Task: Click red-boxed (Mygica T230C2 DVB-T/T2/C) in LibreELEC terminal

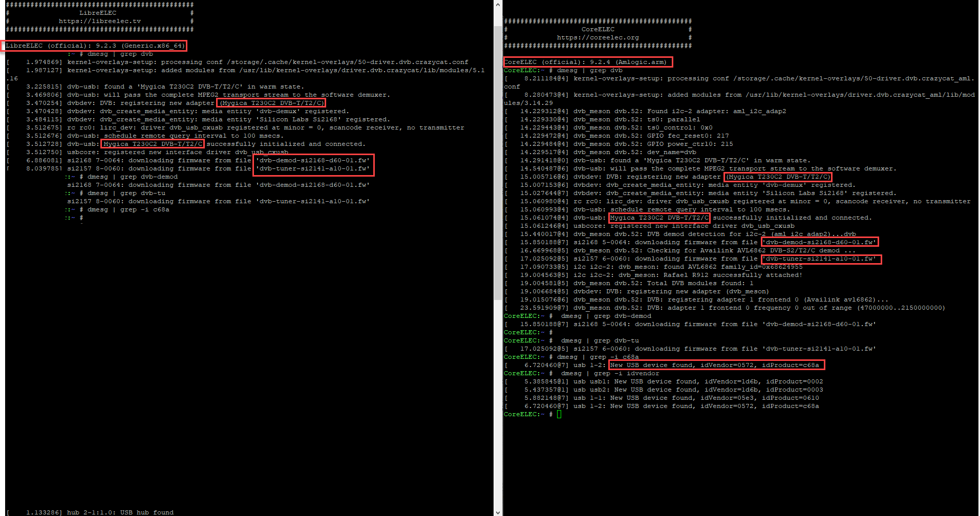Action: 271,103
